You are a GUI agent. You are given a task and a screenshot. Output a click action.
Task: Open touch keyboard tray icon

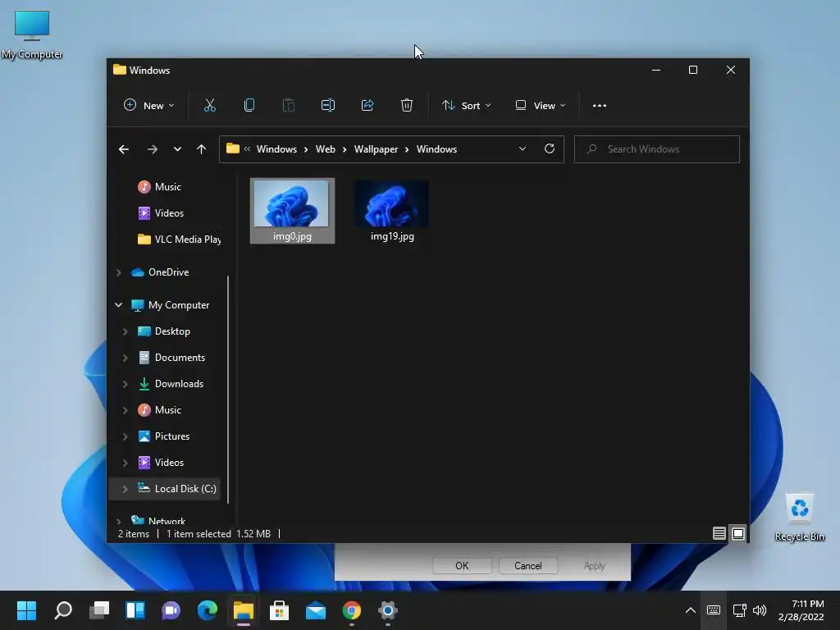point(713,610)
